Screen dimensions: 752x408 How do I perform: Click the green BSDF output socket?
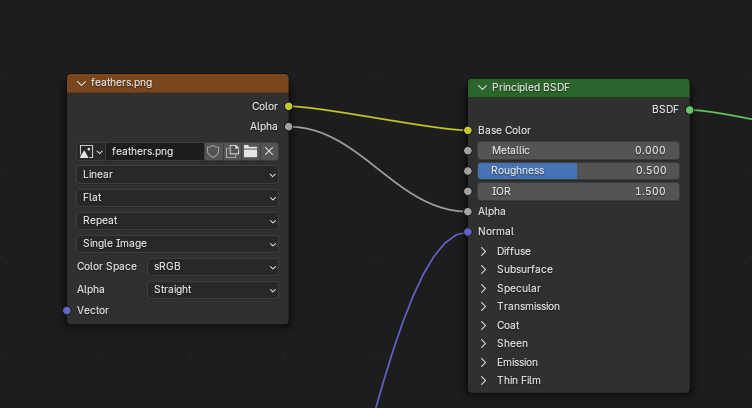(x=689, y=109)
